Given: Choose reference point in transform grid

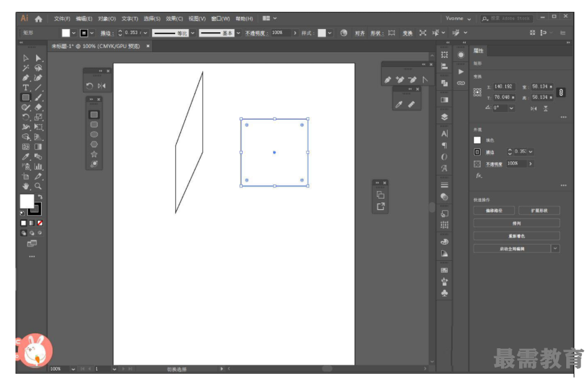Looking at the screenshot, I should [x=477, y=92].
